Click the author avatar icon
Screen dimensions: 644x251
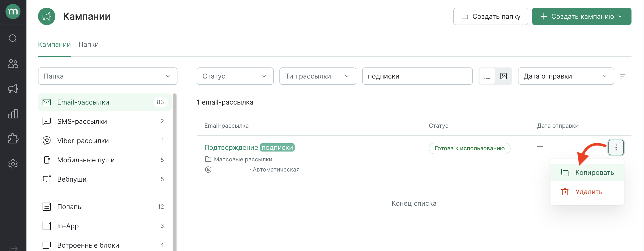[208, 170]
